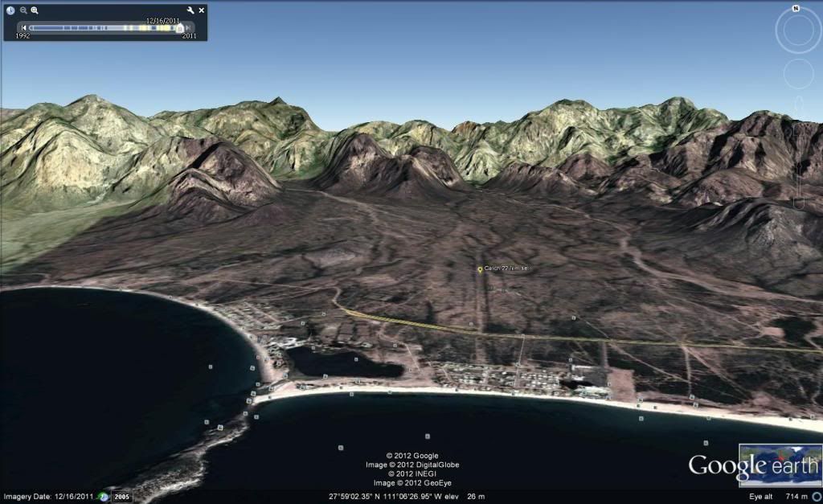This screenshot has height=504, width=823.
Task: Click the 2011 end year label
Action: (190, 36)
